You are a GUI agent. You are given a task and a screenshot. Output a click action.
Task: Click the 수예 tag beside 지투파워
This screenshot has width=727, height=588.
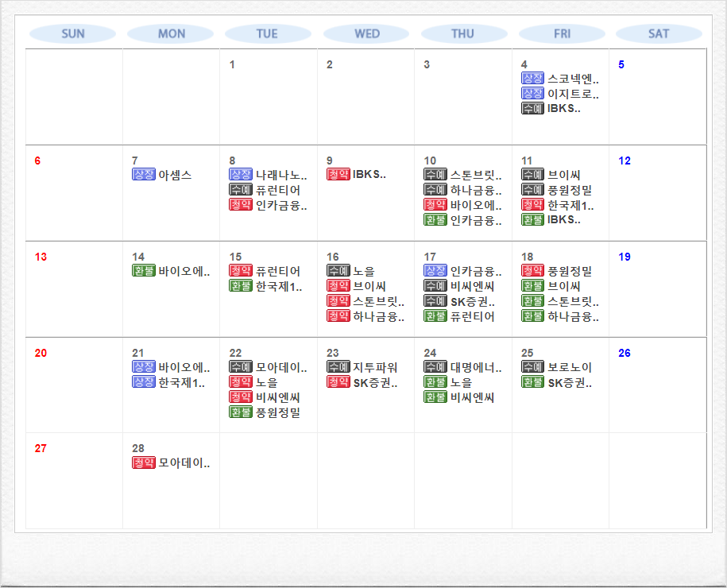coord(338,367)
